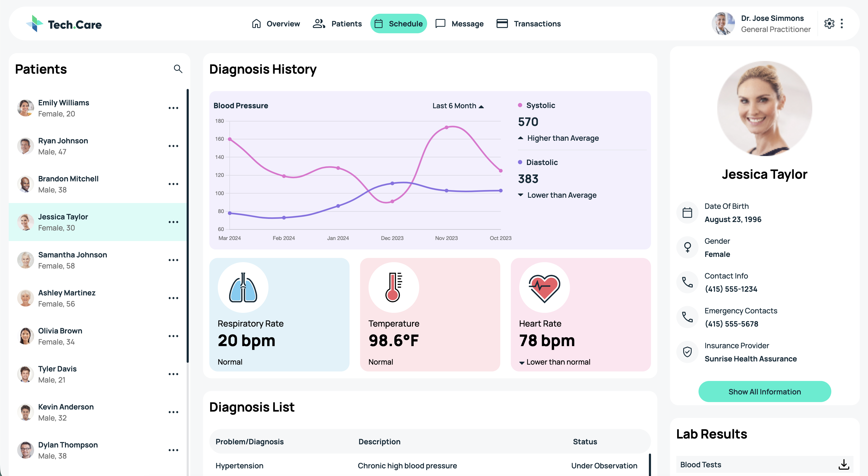The height and width of the screenshot is (476, 868).
Task: Click the patients list scrollbar
Action: pos(188,226)
